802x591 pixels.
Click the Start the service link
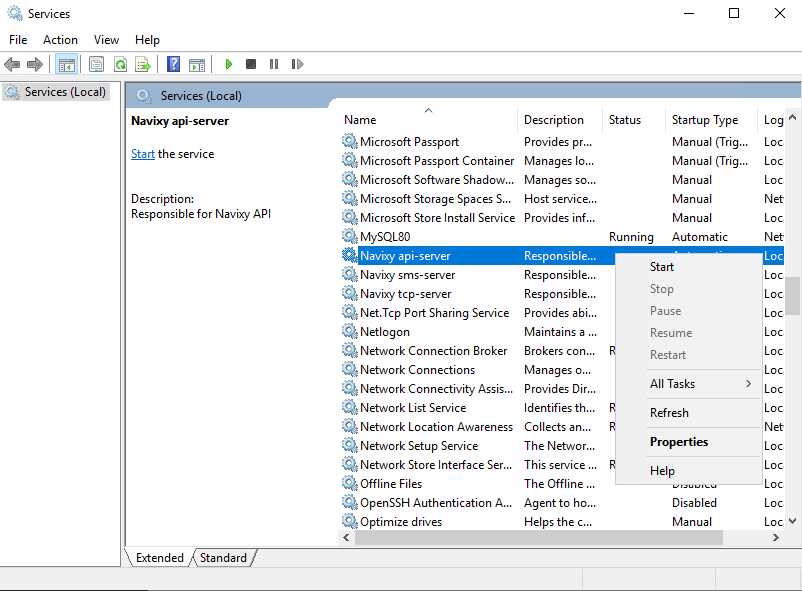coord(143,154)
